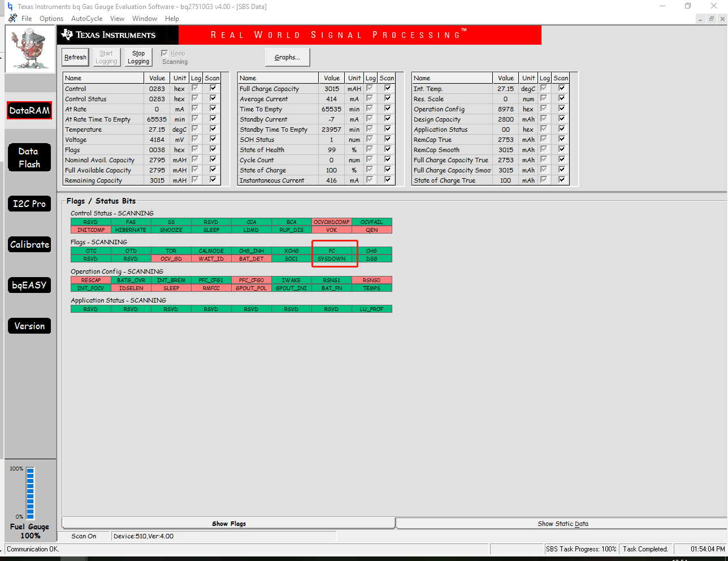Viewport: 728px width, 561px height.
Task: Select the PFC_CFG0 config bit
Action: (252, 280)
